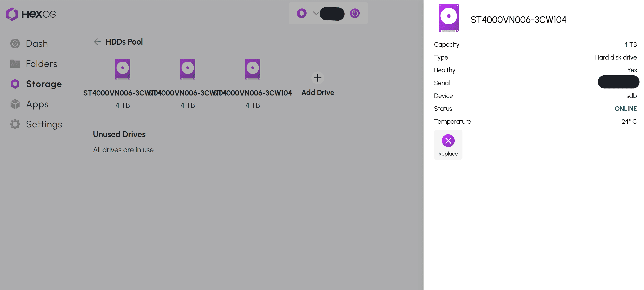Click the 'Hard disk drive' type value
The height and width of the screenshot is (290, 644).
click(616, 57)
